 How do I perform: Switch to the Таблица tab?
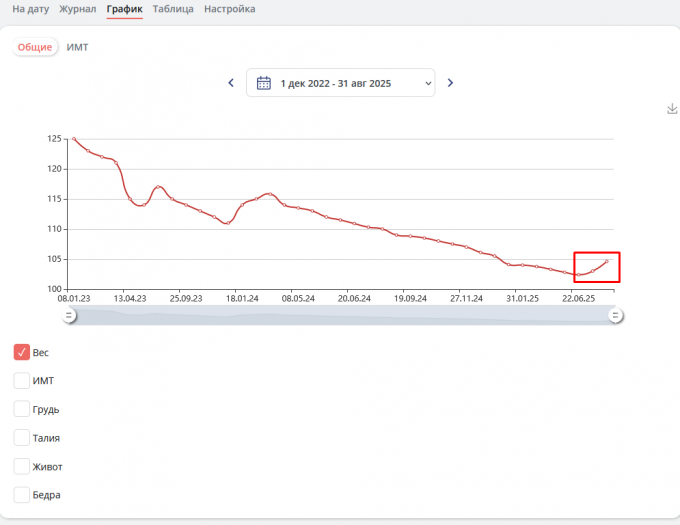click(x=173, y=9)
